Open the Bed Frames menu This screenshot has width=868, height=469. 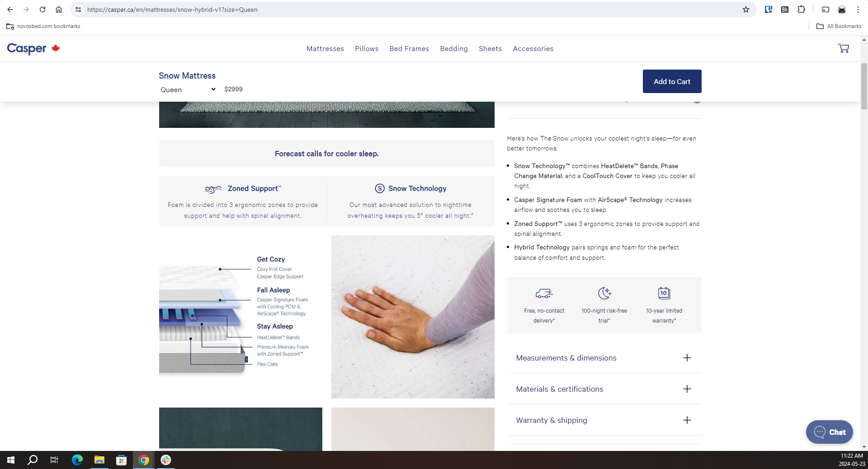pyautogui.click(x=409, y=49)
